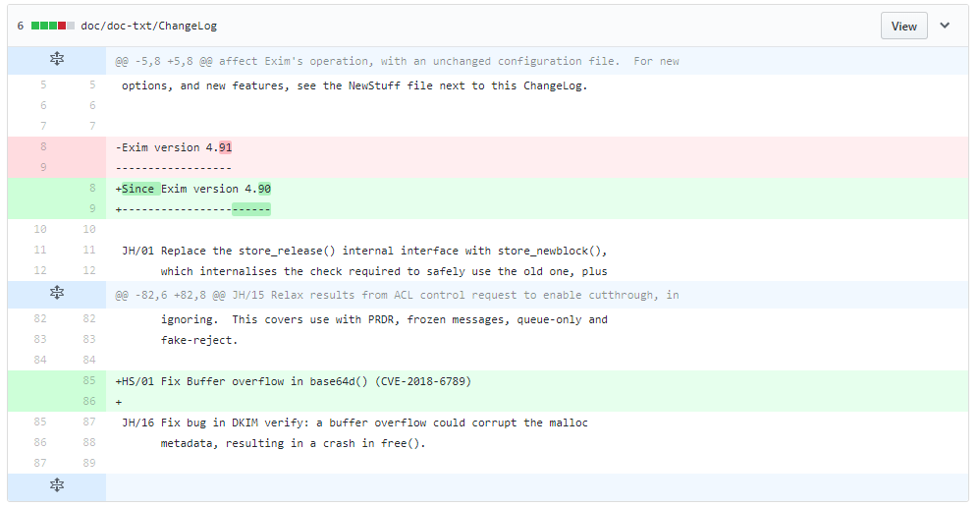
Task: Select added line number 85 in green row
Action: coord(90,381)
